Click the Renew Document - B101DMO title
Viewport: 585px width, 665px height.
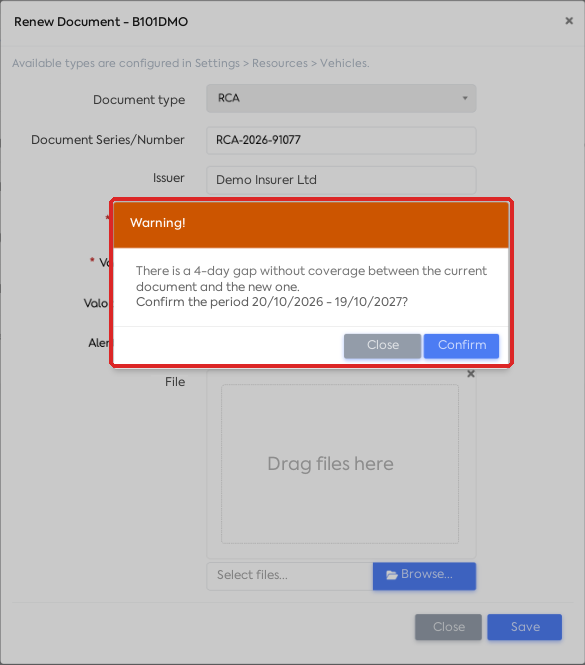(x=101, y=22)
